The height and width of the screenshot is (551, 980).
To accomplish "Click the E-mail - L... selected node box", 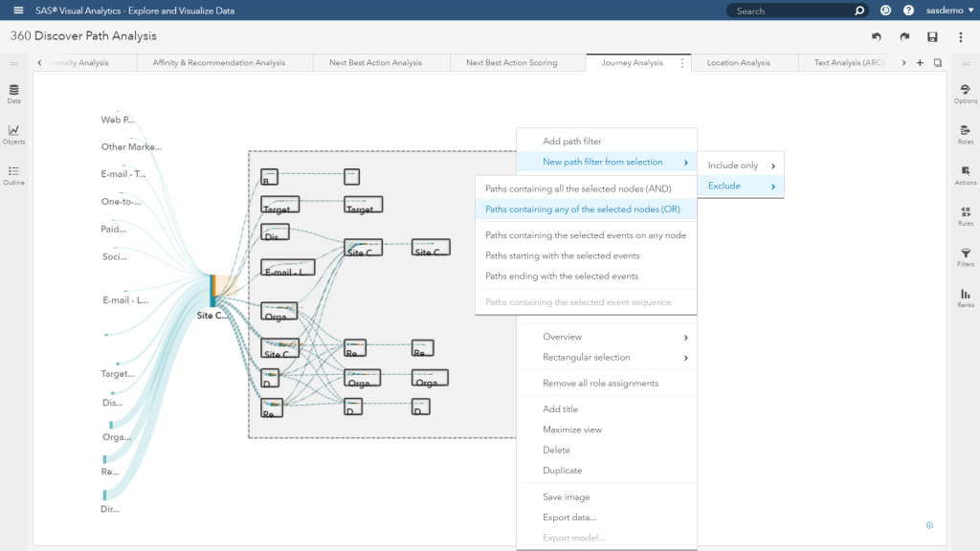I will point(287,268).
